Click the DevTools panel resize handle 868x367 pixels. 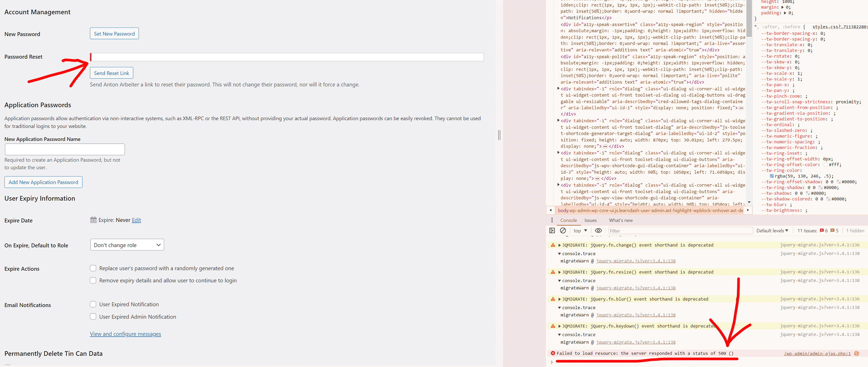point(499,135)
